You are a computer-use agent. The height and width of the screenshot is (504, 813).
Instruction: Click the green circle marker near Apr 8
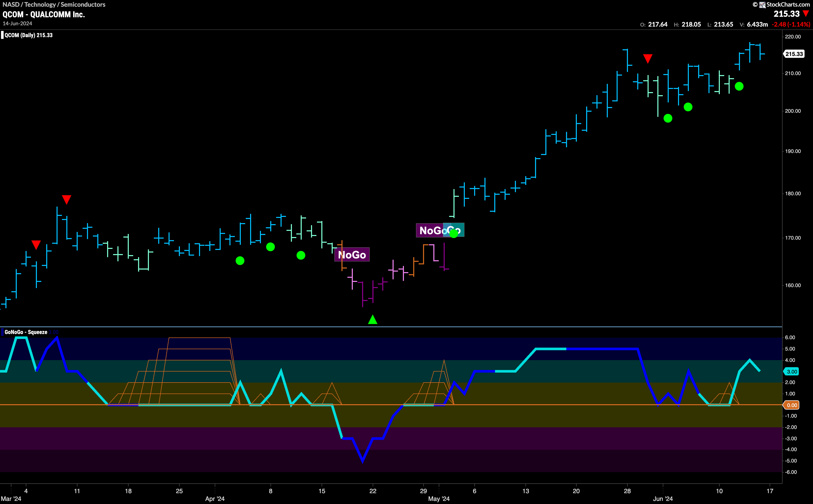[270, 247]
